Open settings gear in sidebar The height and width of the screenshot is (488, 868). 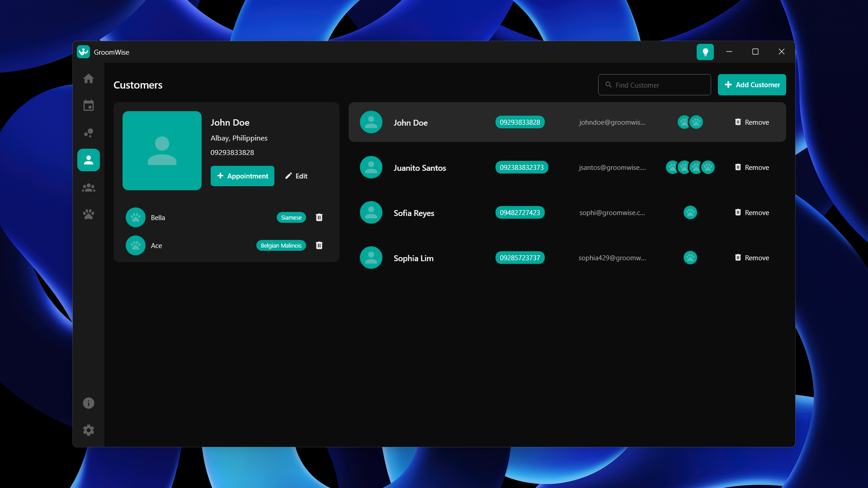[x=89, y=430]
